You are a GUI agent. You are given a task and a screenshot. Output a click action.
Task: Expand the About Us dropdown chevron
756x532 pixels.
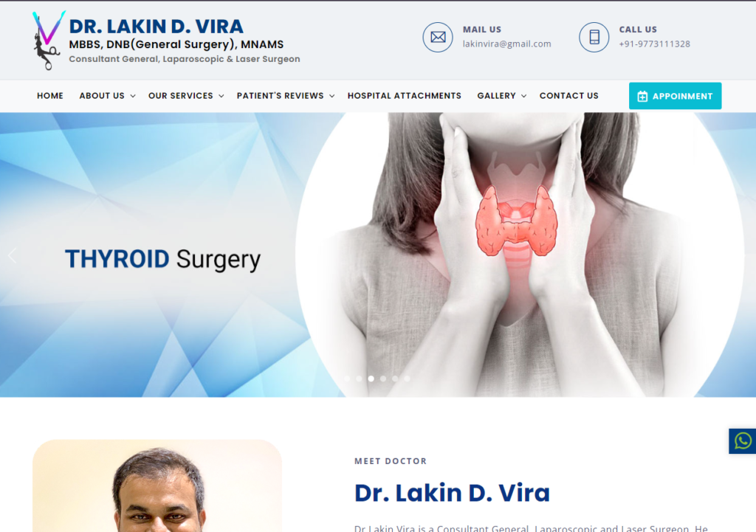[x=133, y=97]
